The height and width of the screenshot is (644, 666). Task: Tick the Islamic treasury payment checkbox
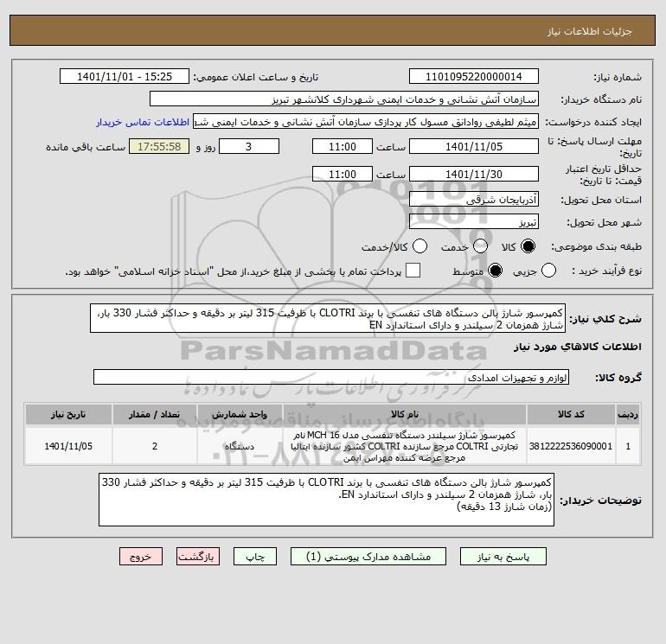[x=413, y=271]
